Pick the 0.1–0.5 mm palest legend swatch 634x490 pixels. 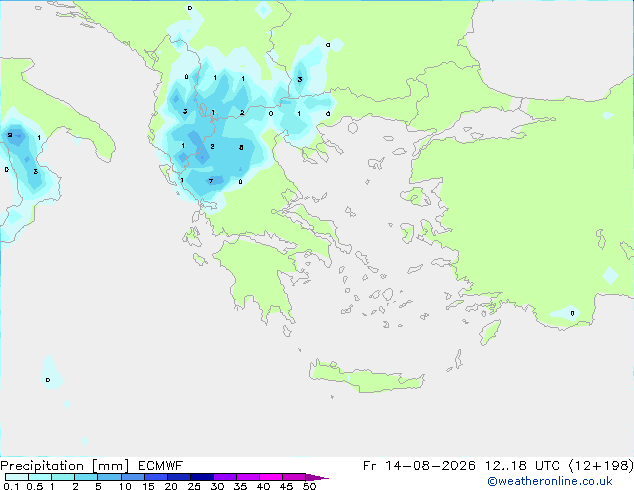[17, 477]
